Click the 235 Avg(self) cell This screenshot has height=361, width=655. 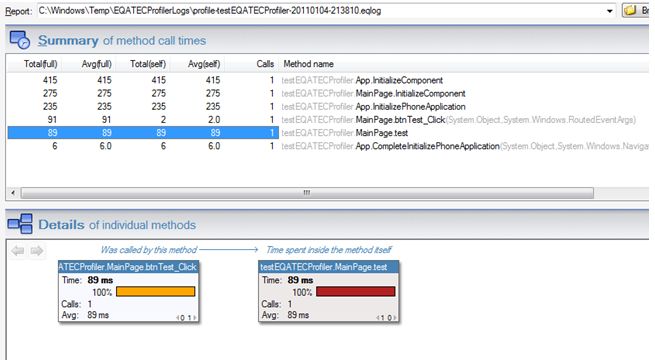coord(213,107)
